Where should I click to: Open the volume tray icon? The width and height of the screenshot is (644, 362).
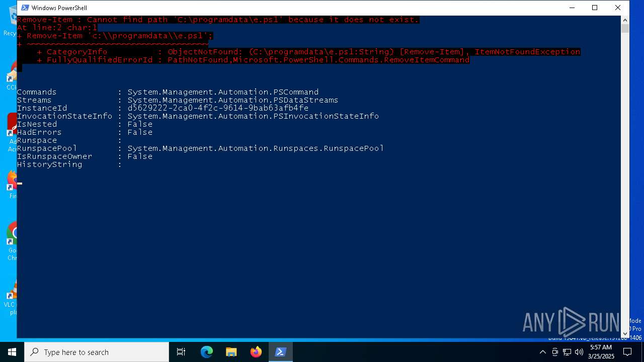click(579, 352)
